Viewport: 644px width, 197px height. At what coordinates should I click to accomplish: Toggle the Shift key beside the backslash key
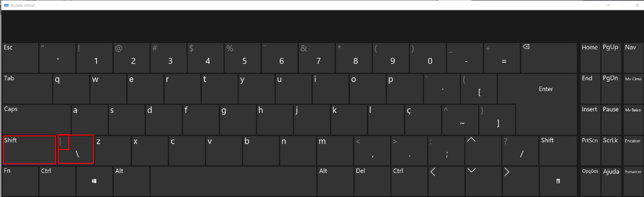29,150
